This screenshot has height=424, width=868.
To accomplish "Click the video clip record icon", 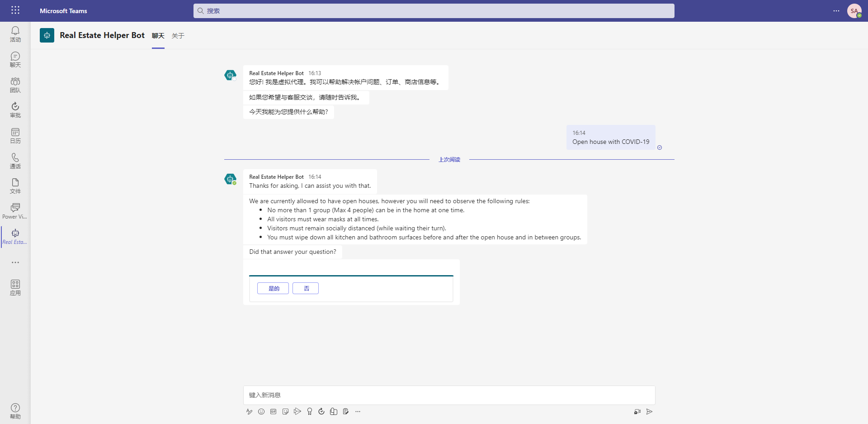I will tap(637, 411).
